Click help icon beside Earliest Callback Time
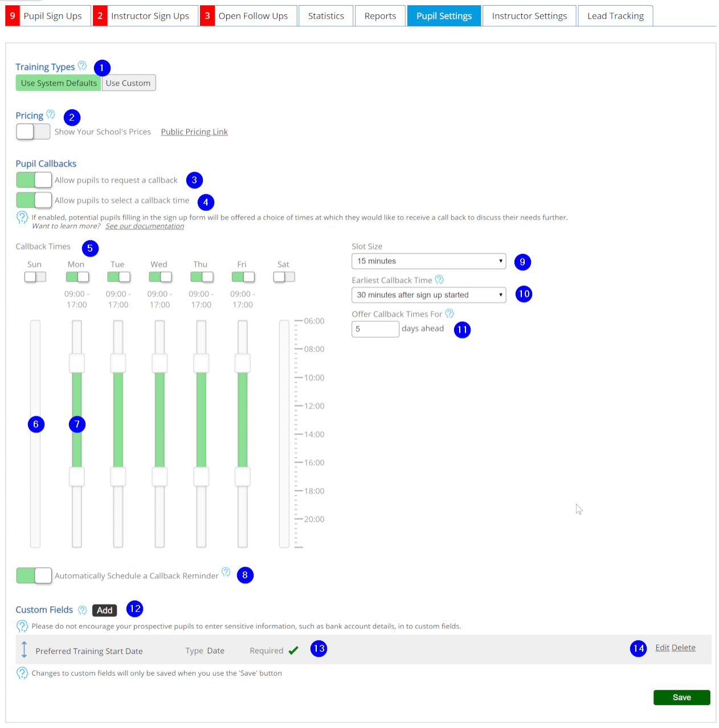 coord(439,280)
